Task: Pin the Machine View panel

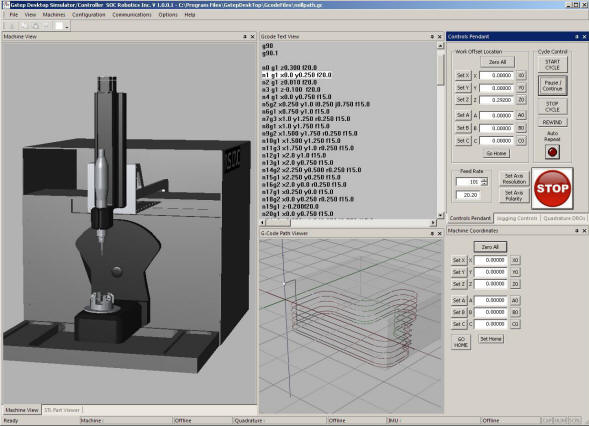Action: tap(245, 36)
